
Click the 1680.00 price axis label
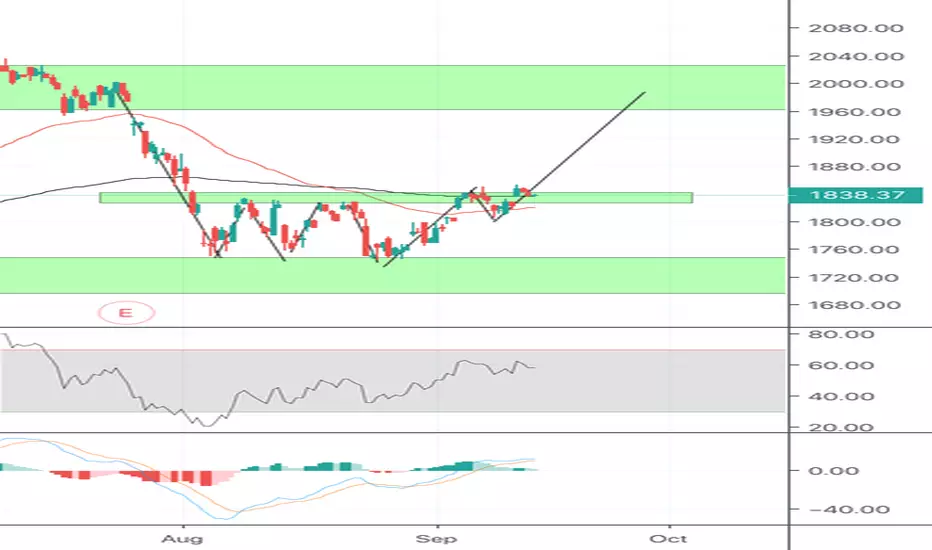coord(855,305)
